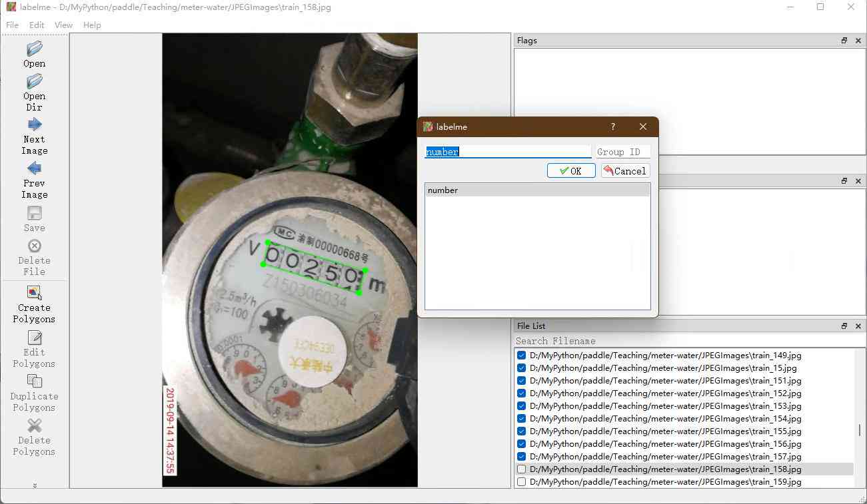Image resolution: width=867 pixels, height=504 pixels.
Task: Cancel the label dialog
Action: [625, 171]
